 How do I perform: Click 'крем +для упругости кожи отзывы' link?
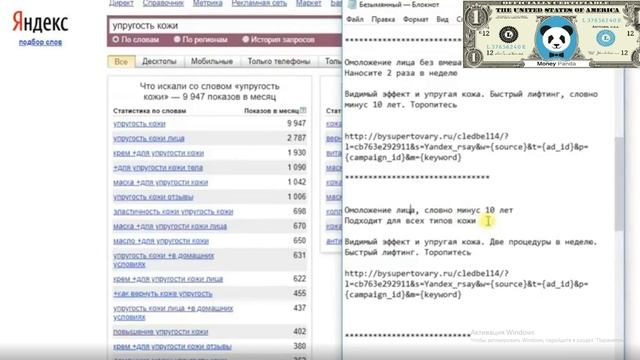coord(172,347)
